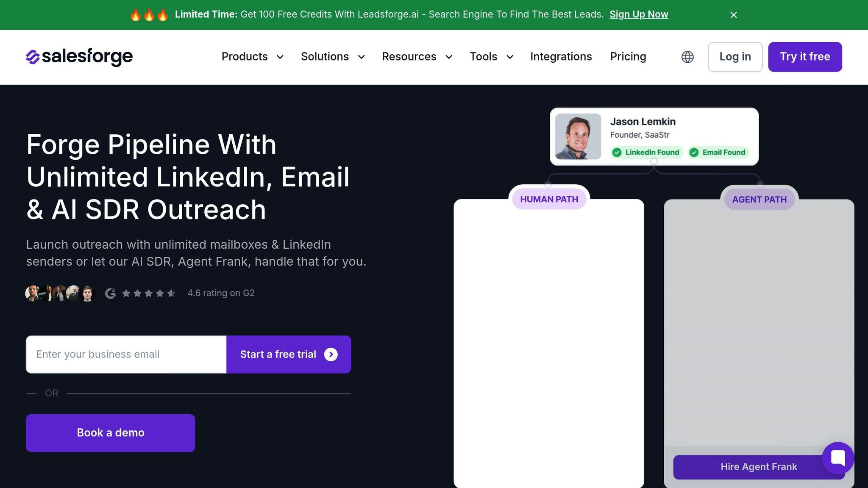Viewport: 868px width, 488px height.
Task: Expand the Products dropdown menu
Action: click(x=253, y=57)
